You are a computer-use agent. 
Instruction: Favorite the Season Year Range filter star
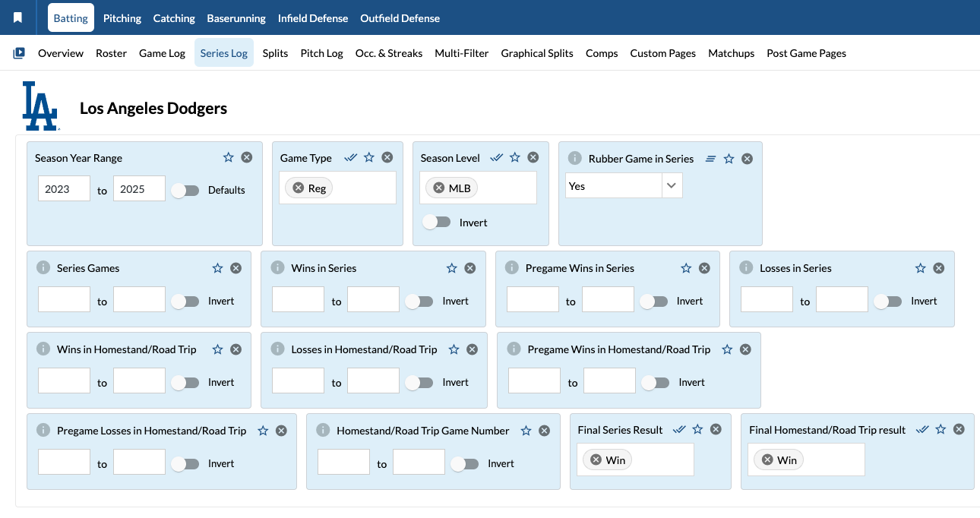(x=229, y=157)
